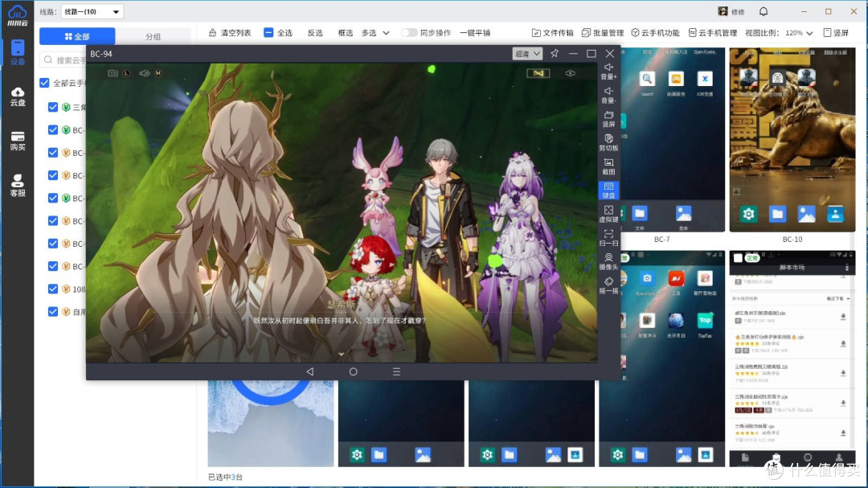Click the 搜索云手机 search field
This screenshot has width=868, height=488.
click(64, 59)
